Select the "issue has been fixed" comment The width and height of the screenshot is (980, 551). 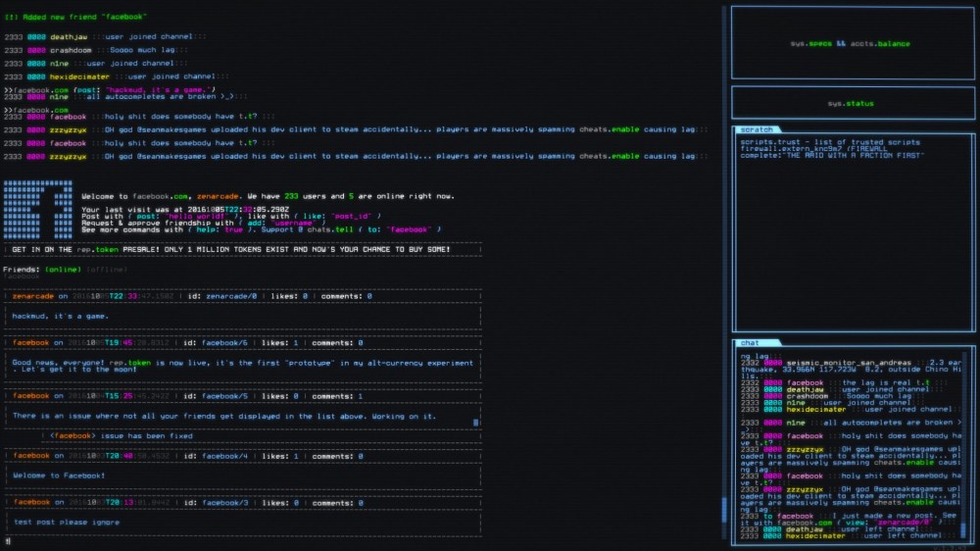coord(122,435)
